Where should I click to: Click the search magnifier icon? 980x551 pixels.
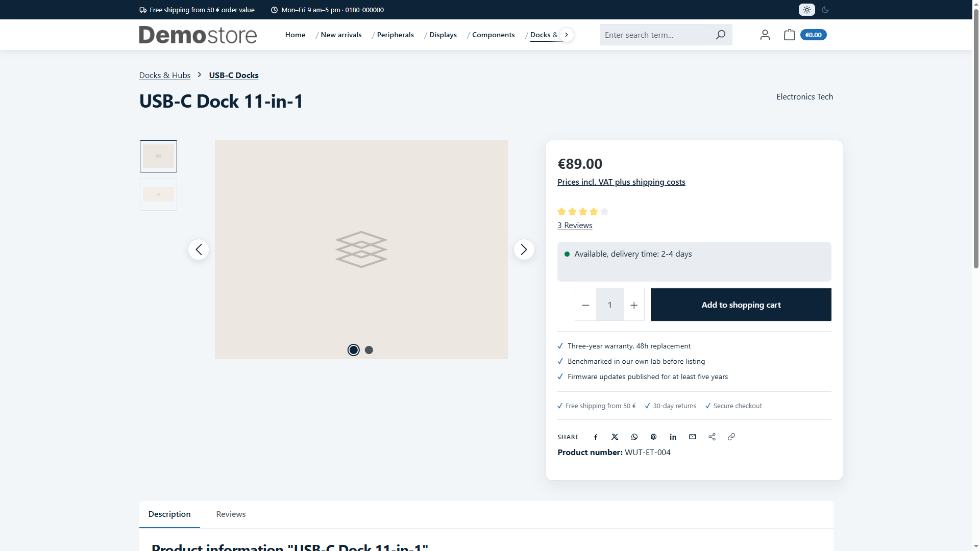720,35
